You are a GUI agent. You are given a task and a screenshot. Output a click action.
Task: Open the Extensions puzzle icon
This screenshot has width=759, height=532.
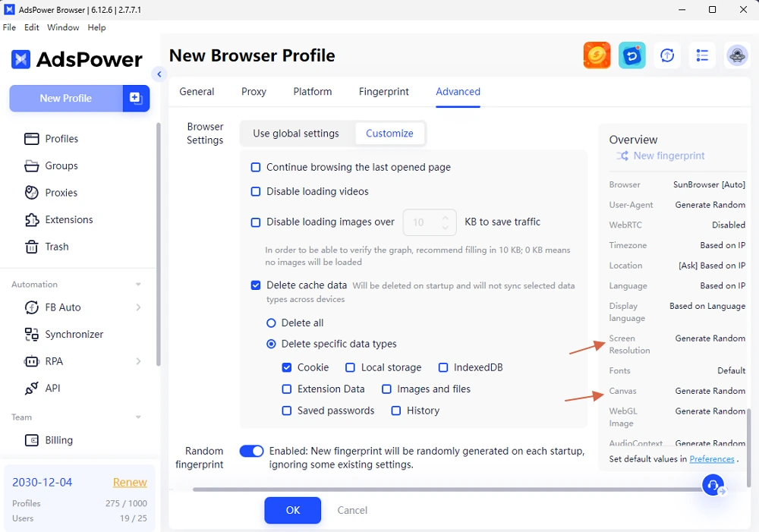31,220
